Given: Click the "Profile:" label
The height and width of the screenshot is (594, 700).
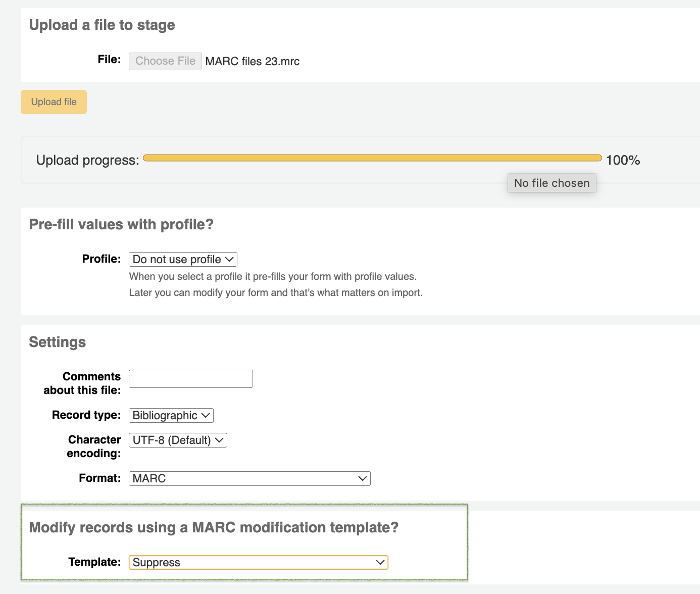Looking at the screenshot, I should (x=102, y=259).
